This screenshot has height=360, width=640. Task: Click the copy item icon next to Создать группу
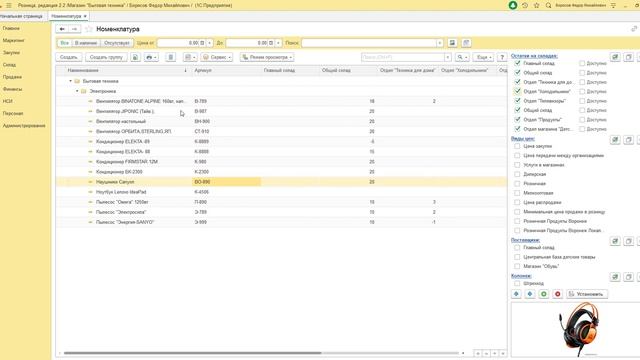[x=136, y=57]
